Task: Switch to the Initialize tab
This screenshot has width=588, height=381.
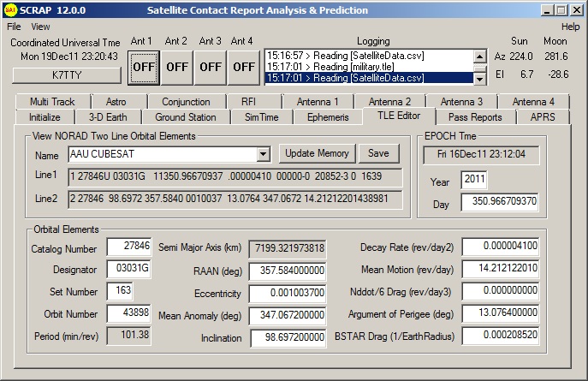Action: [45, 117]
